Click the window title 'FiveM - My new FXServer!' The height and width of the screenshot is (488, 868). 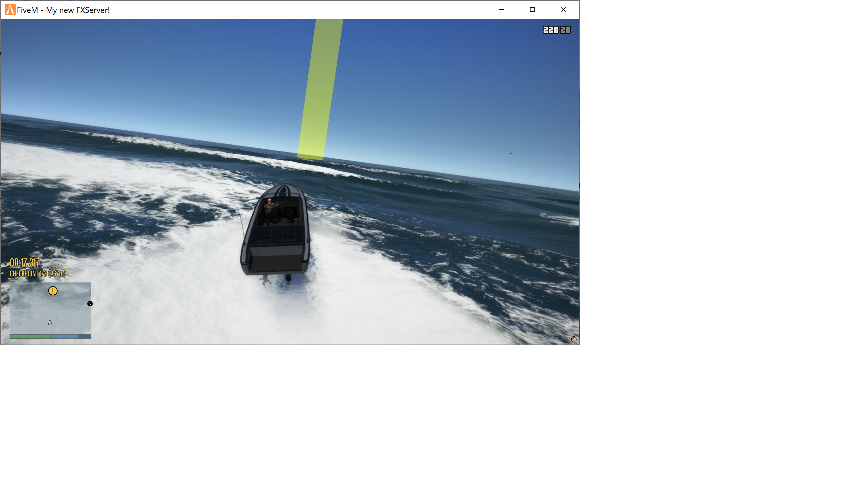tap(63, 10)
